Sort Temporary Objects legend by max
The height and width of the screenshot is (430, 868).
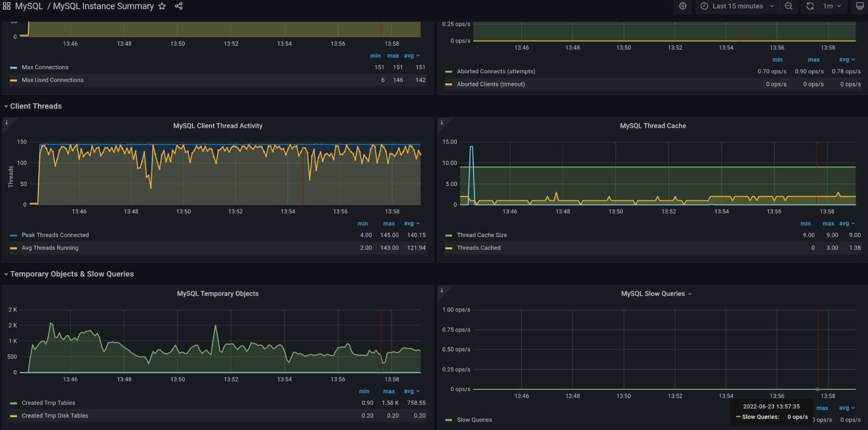tap(389, 391)
